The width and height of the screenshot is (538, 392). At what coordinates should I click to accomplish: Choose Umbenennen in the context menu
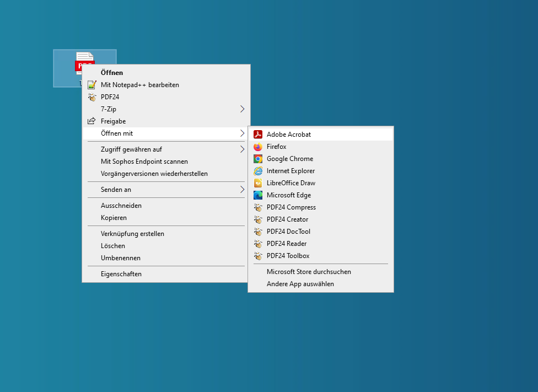pyautogui.click(x=121, y=258)
